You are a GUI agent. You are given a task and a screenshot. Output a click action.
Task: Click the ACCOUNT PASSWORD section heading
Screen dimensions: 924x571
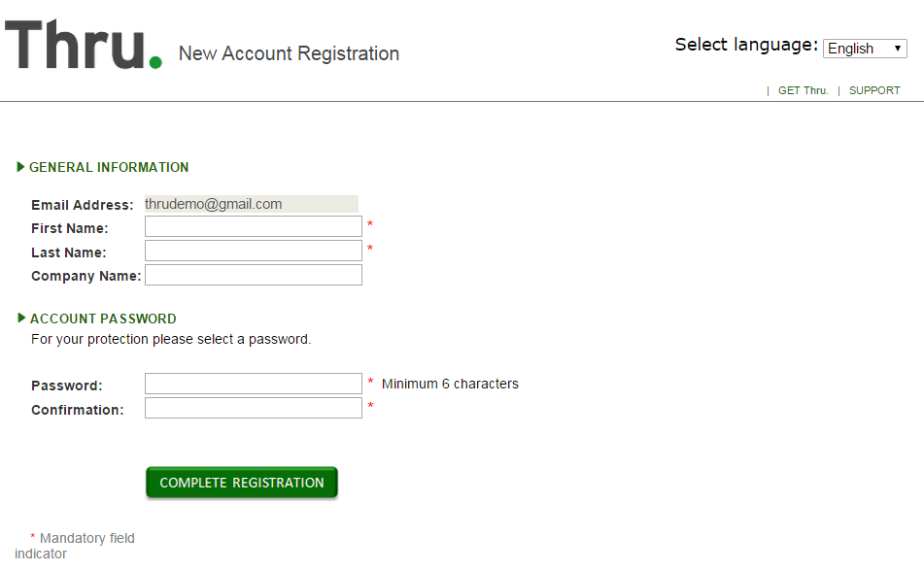click(x=103, y=319)
